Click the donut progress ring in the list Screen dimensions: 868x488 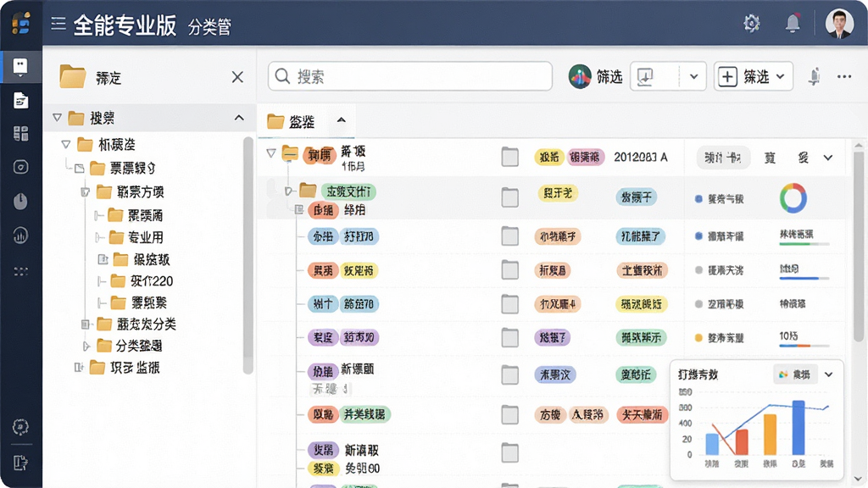[793, 198]
